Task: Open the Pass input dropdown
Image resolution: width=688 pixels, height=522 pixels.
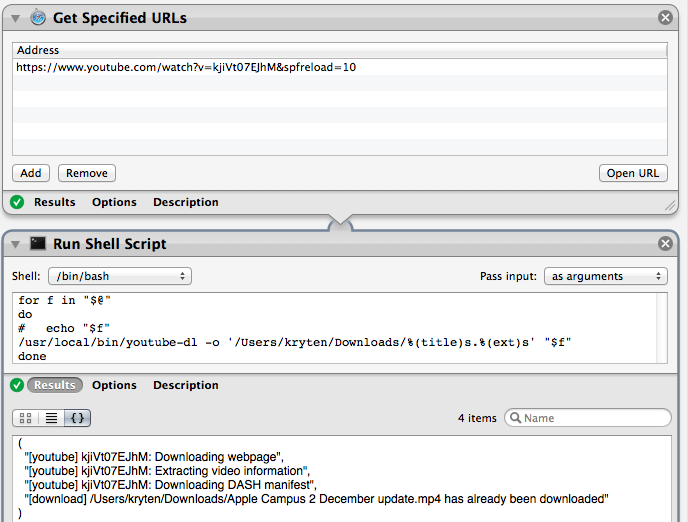Action: 606,276
